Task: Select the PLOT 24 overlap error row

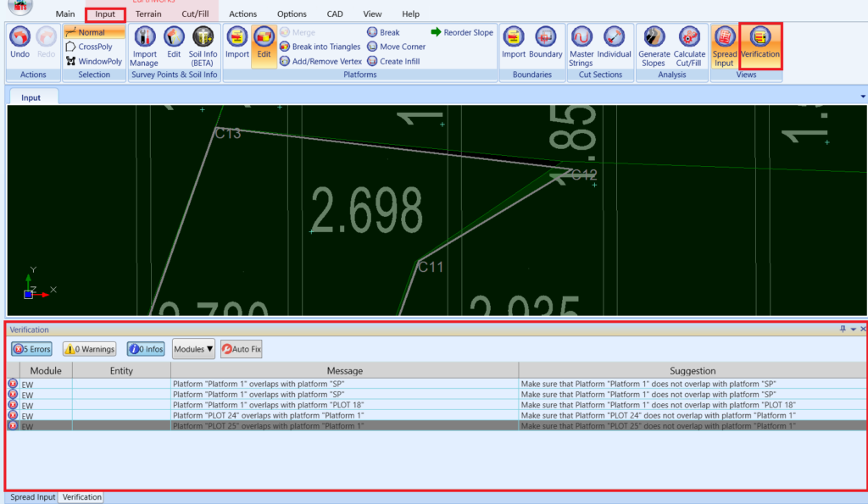Action: click(437, 415)
